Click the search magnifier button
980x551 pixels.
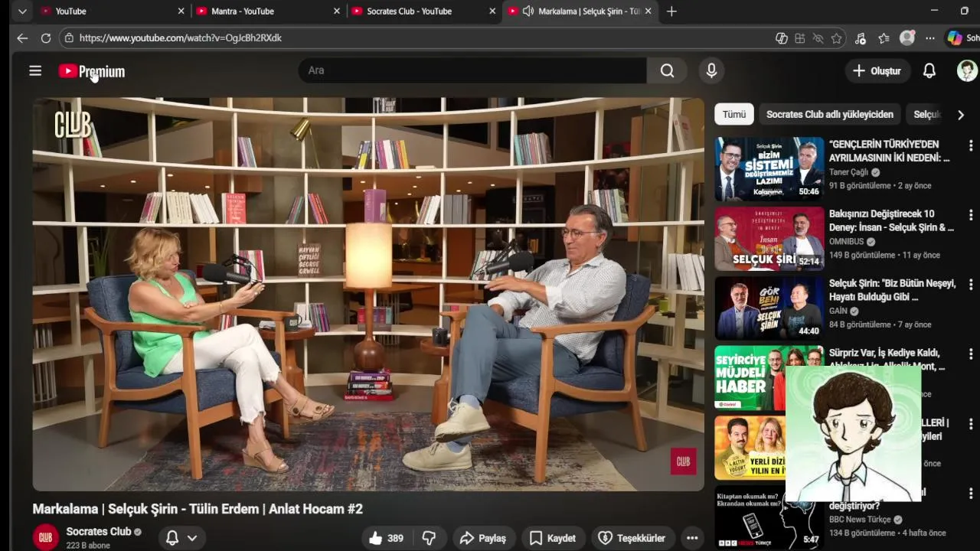tap(667, 70)
